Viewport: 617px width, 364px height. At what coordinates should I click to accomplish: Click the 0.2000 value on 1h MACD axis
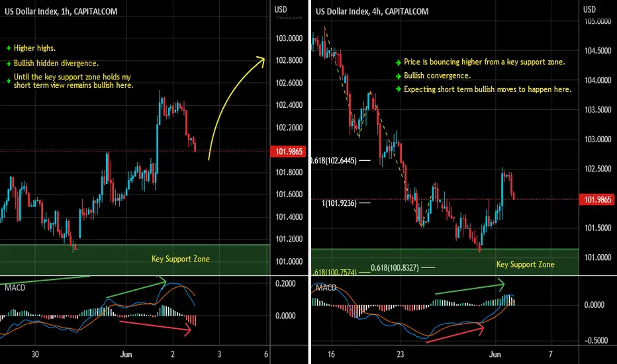click(x=286, y=284)
